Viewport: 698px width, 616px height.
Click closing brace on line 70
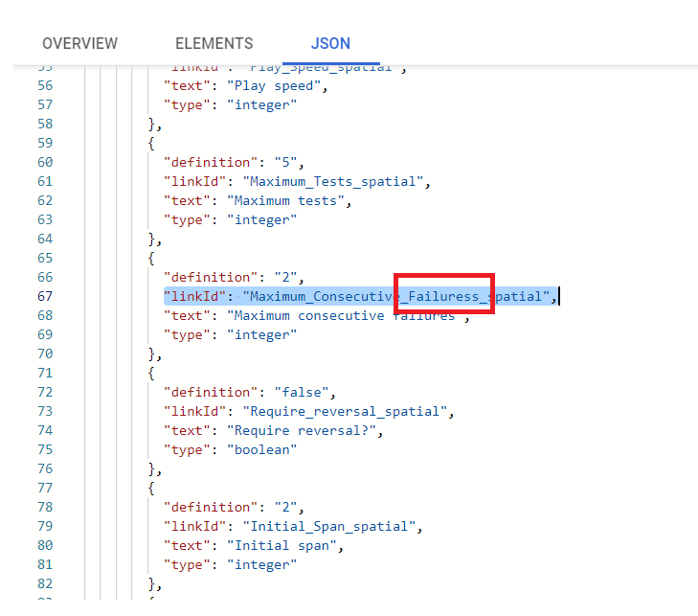[155, 354]
